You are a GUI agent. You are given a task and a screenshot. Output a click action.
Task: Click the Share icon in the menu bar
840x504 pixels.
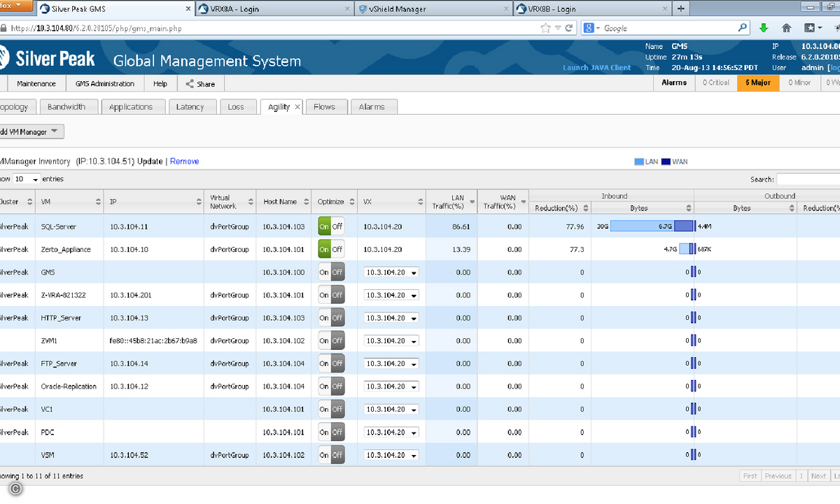point(190,84)
